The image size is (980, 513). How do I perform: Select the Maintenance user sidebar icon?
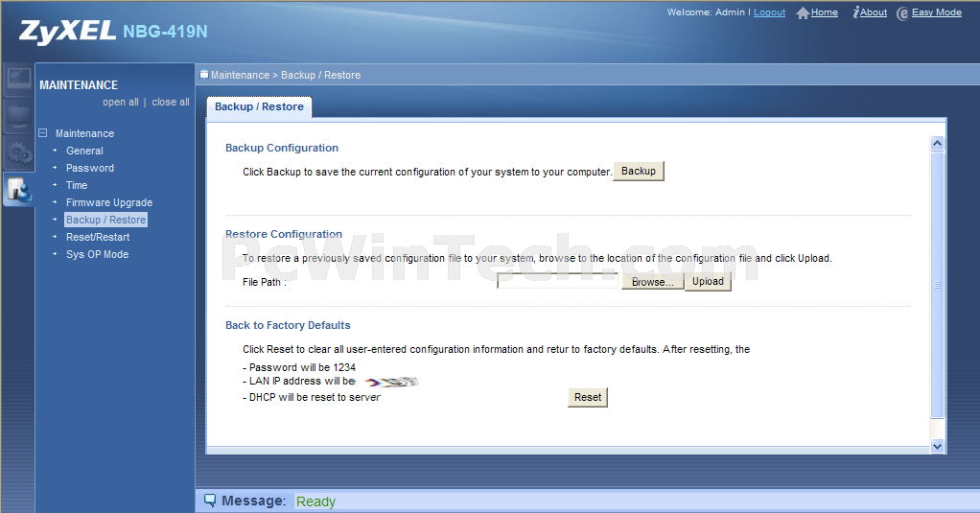(18, 189)
